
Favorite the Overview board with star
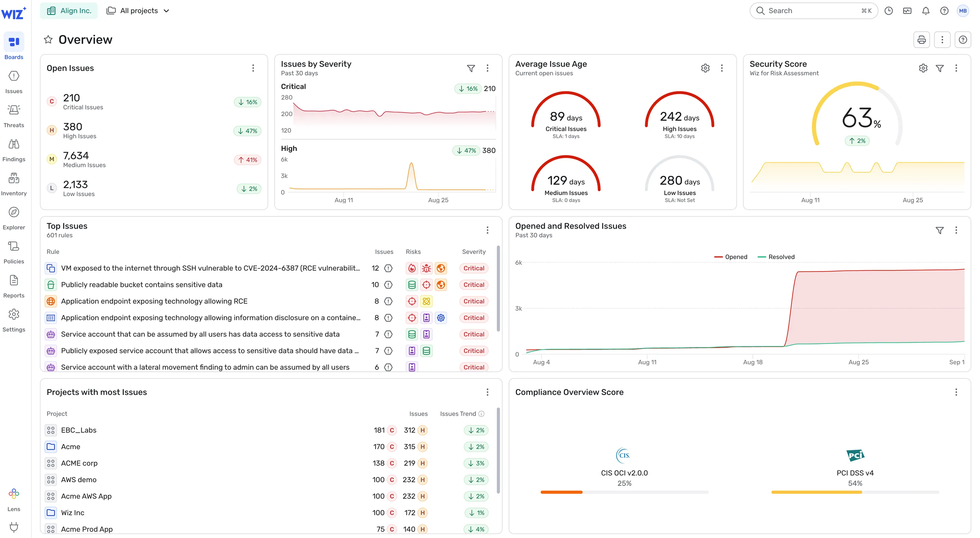click(x=48, y=39)
